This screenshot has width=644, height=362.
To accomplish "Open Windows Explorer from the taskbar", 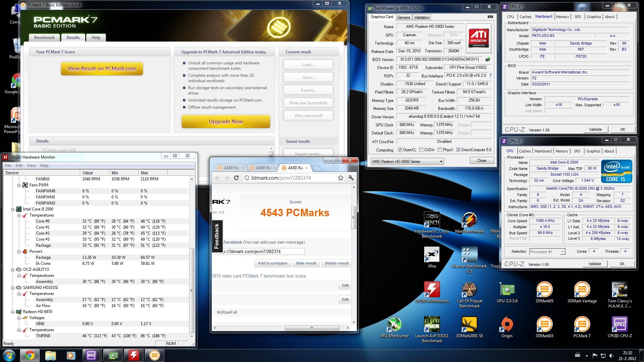I will (x=50, y=355).
